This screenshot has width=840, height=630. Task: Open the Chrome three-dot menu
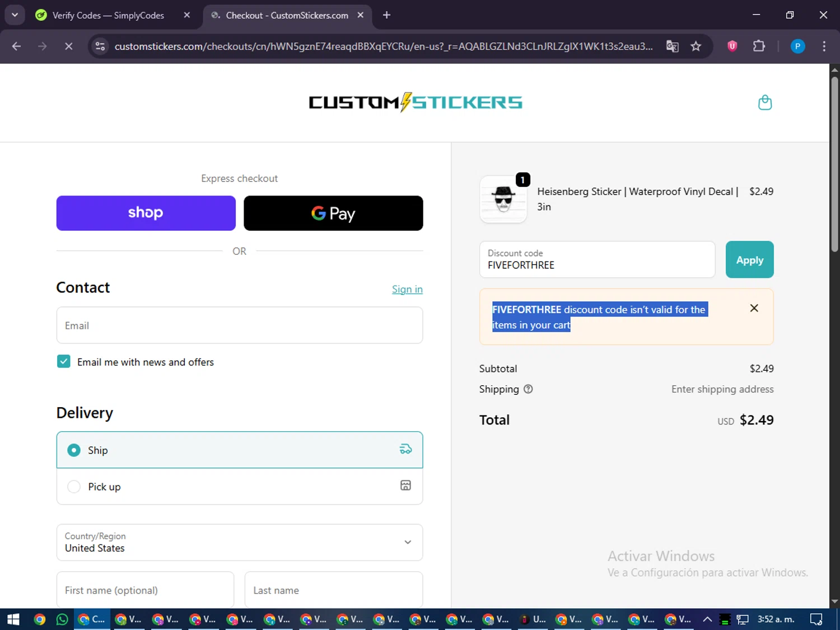(824, 46)
